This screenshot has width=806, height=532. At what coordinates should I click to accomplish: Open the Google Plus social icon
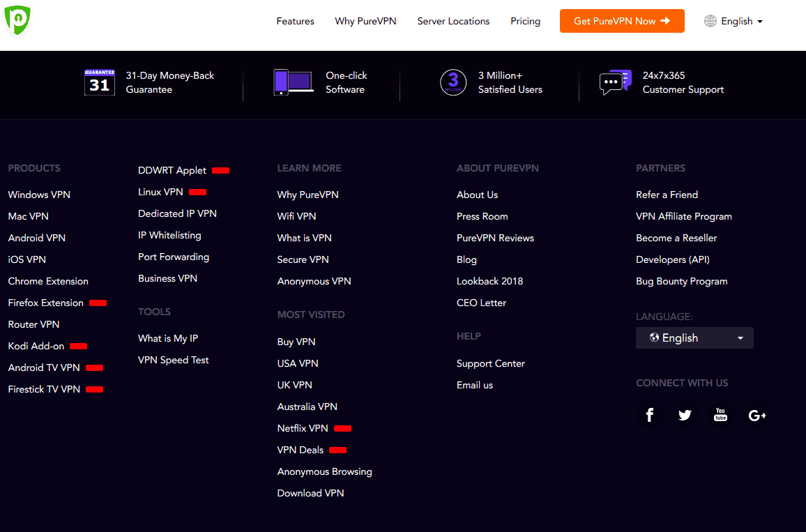click(756, 416)
